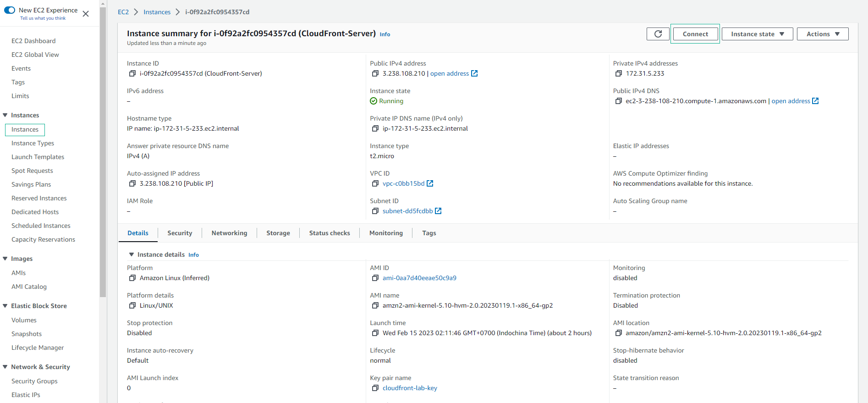Toggle the New EC2 Experience switch
Viewport: 868px width, 403px height.
click(10, 10)
